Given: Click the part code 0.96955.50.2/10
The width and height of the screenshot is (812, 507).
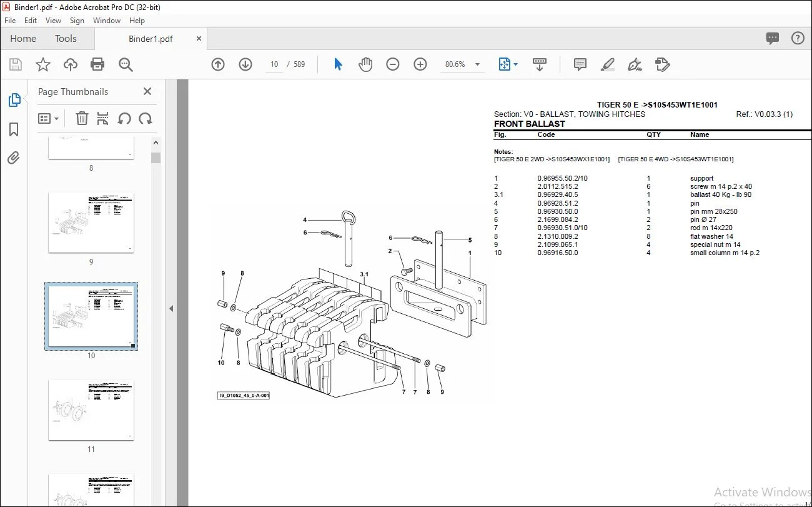Looking at the screenshot, I should [x=562, y=178].
